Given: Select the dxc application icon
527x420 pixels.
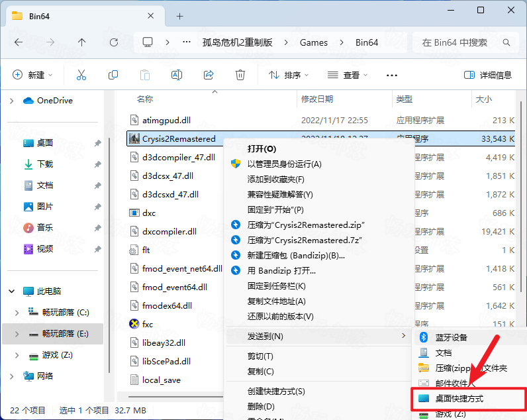Looking at the screenshot, I should tap(134, 213).
